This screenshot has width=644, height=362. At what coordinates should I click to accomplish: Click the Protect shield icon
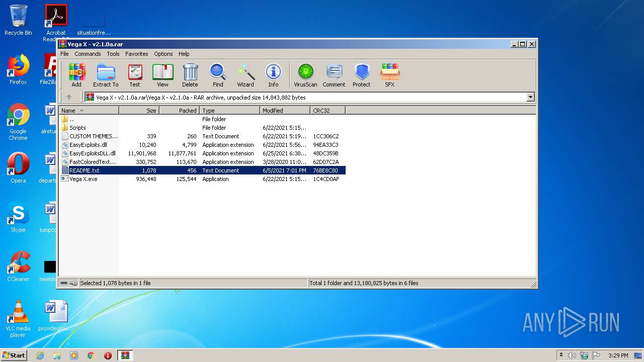pos(362,75)
